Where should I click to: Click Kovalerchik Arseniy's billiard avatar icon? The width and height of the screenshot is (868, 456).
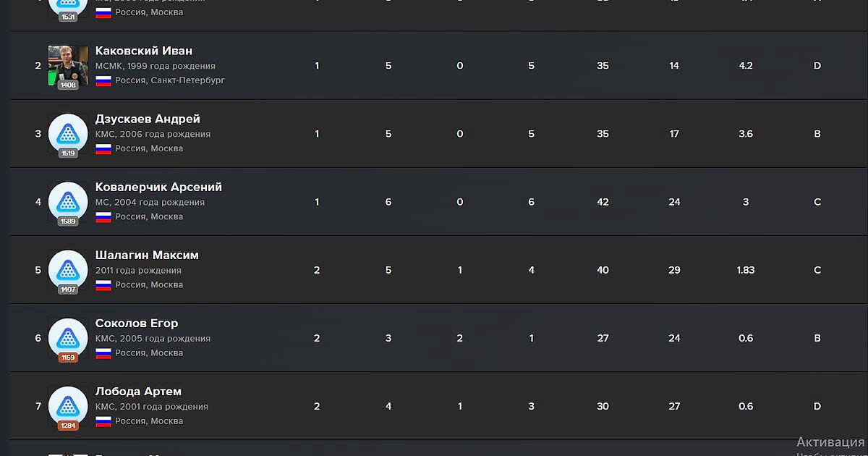pos(68,200)
